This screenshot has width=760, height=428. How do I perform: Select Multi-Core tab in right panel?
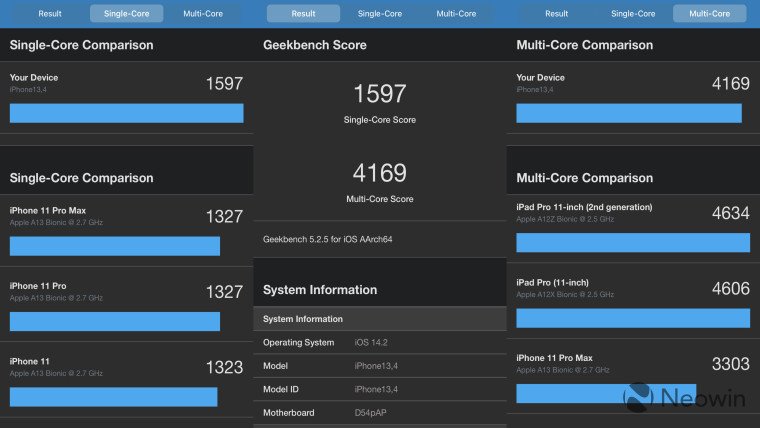(710, 14)
